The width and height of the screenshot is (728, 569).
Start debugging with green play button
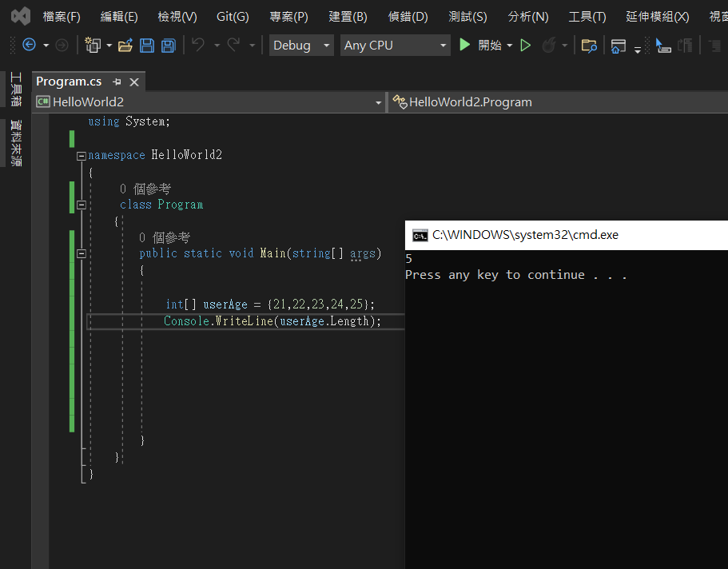464,45
